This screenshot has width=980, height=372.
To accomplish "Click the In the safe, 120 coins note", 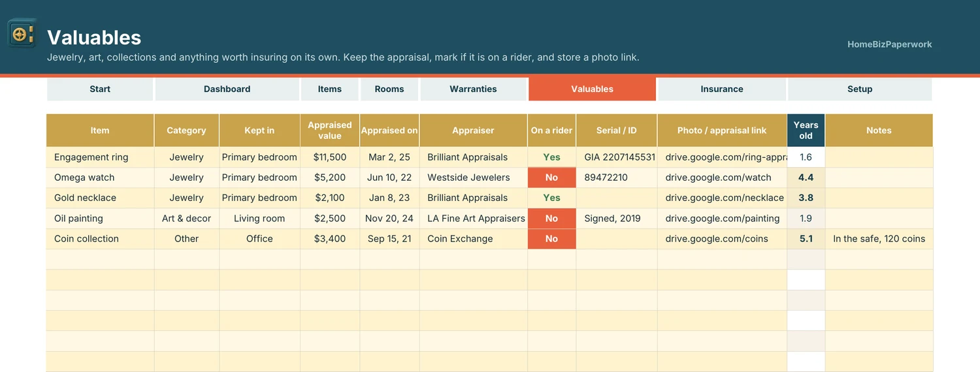I will 879,239.
